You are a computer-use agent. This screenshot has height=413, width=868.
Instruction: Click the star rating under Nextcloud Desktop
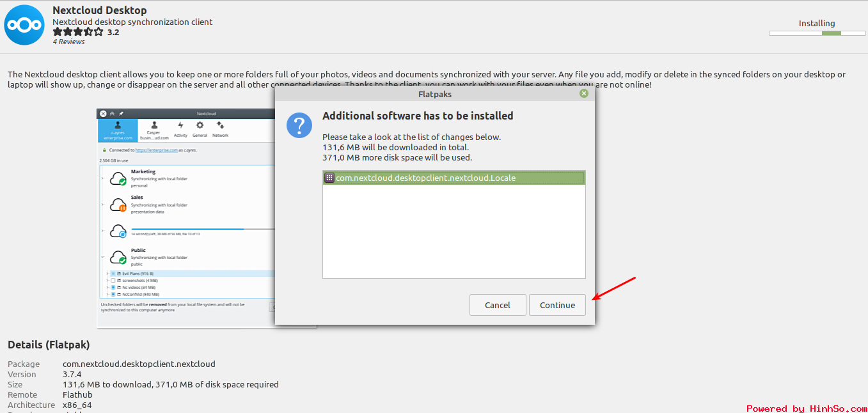tap(77, 31)
